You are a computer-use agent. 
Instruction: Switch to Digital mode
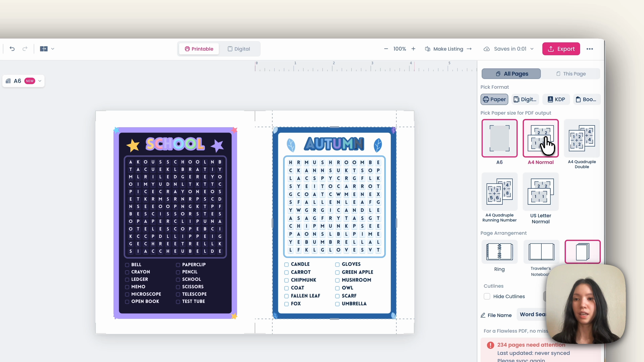pos(239,49)
